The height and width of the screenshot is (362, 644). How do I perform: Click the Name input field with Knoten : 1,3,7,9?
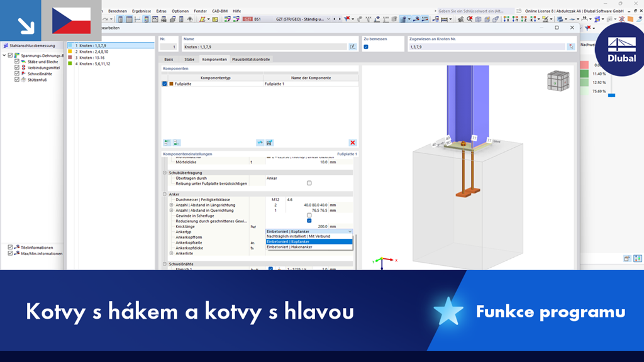(265, 47)
